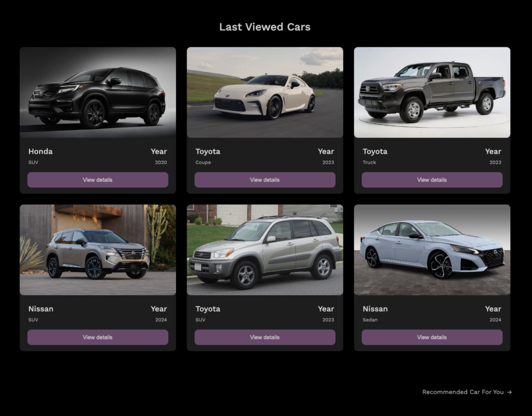
Task: Open View details on the Toyota Coupe card
Action: pos(265,180)
